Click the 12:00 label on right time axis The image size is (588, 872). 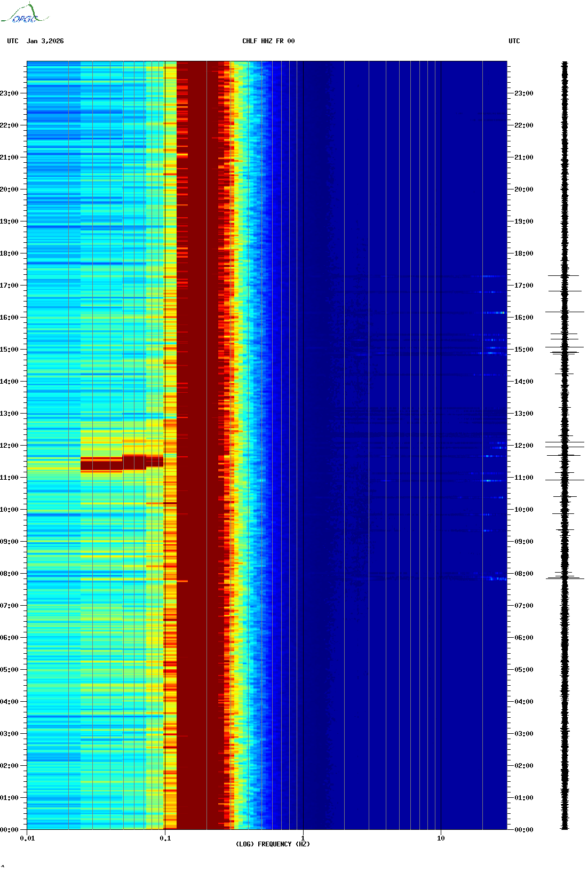point(523,446)
